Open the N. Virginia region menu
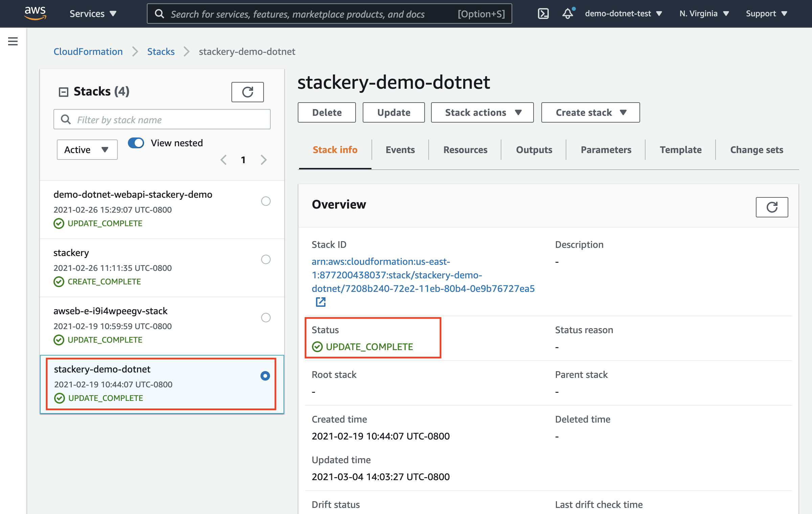Viewport: 812px width, 514px height. [704, 14]
